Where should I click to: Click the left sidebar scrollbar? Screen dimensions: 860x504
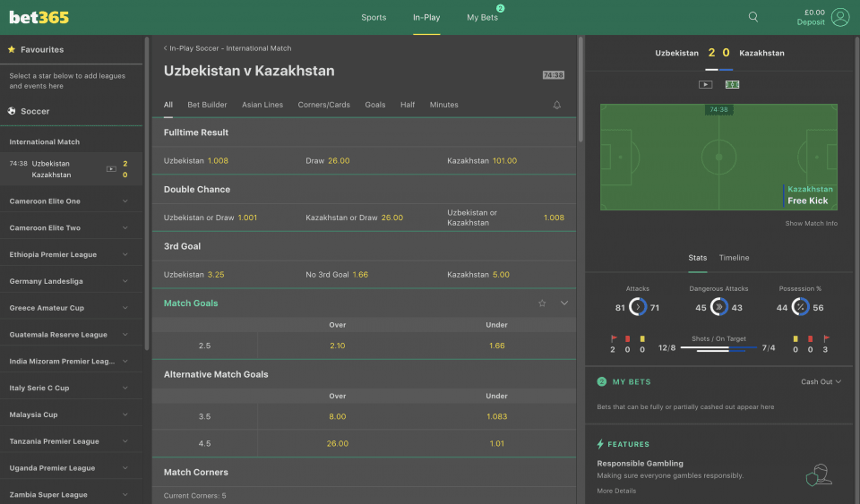(x=146, y=193)
